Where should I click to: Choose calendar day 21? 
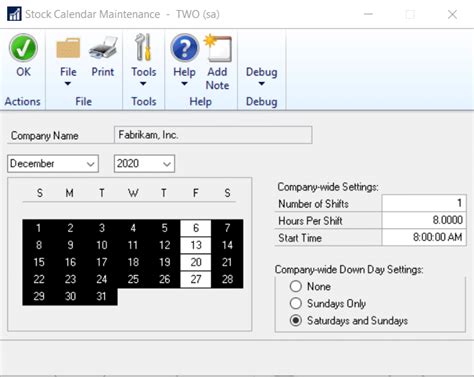227,262
